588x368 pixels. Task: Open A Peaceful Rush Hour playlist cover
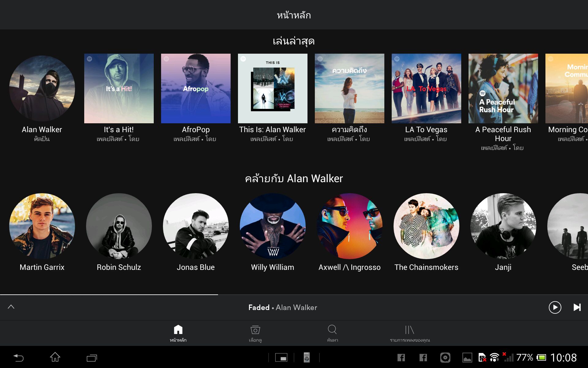(x=503, y=88)
